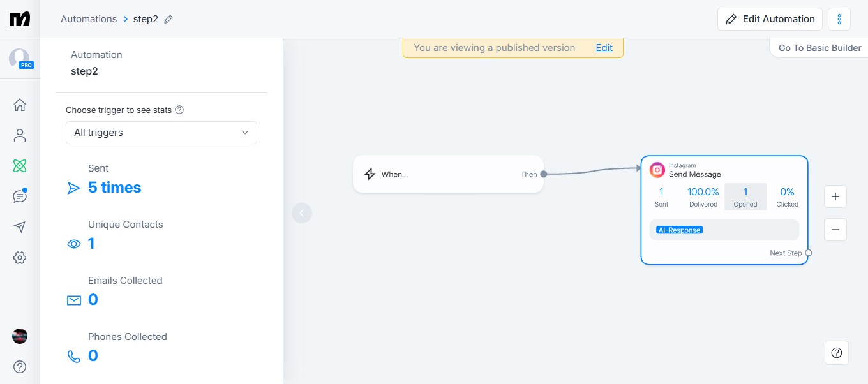
Task: Open Contacts person icon in sidebar
Action: pyautogui.click(x=20, y=135)
